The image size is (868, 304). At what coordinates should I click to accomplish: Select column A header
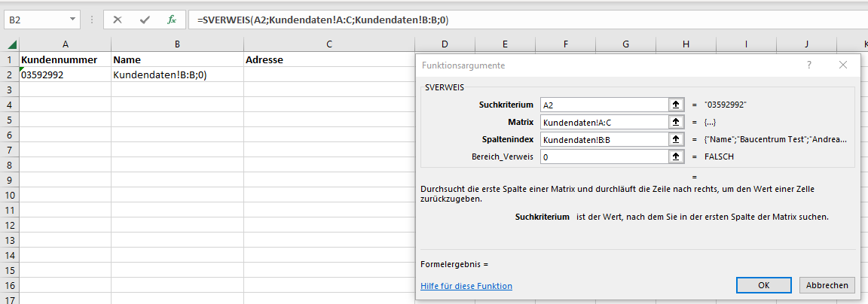(66, 44)
